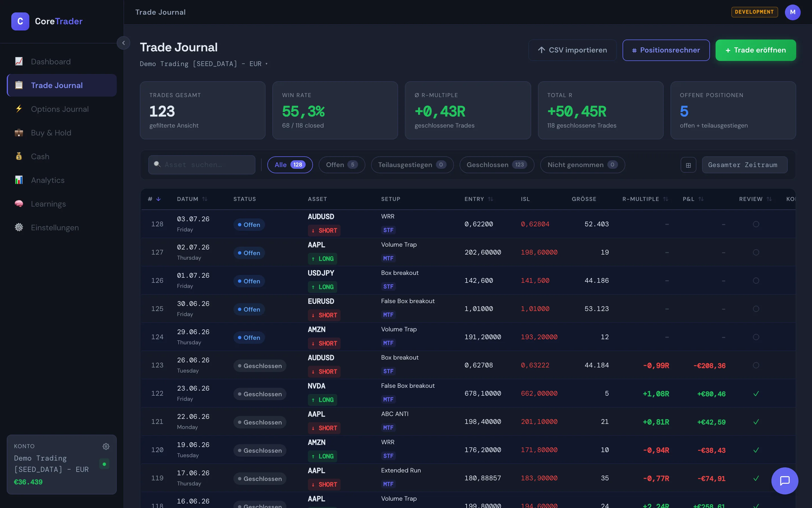Filter by Geschlossen trades

click(x=497, y=165)
